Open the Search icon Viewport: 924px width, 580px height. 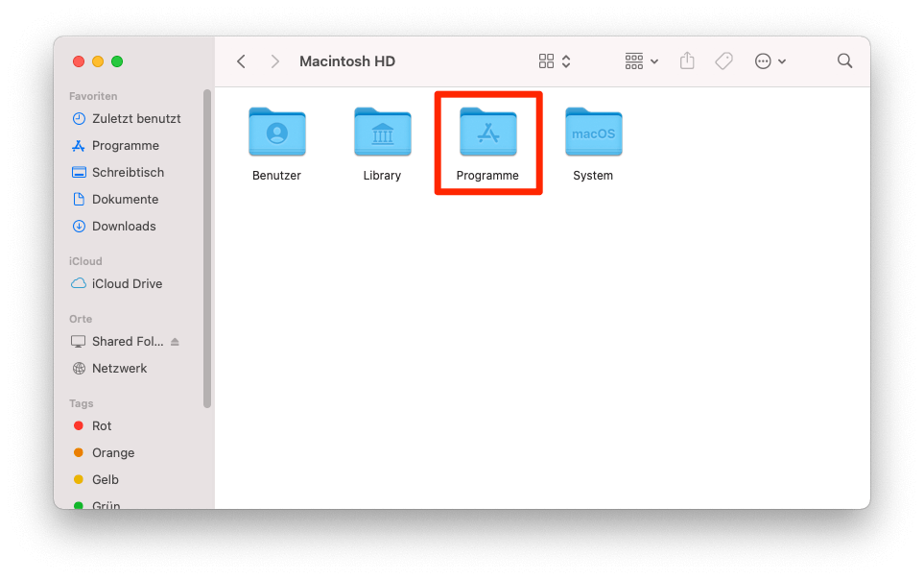(x=844, y=60)
